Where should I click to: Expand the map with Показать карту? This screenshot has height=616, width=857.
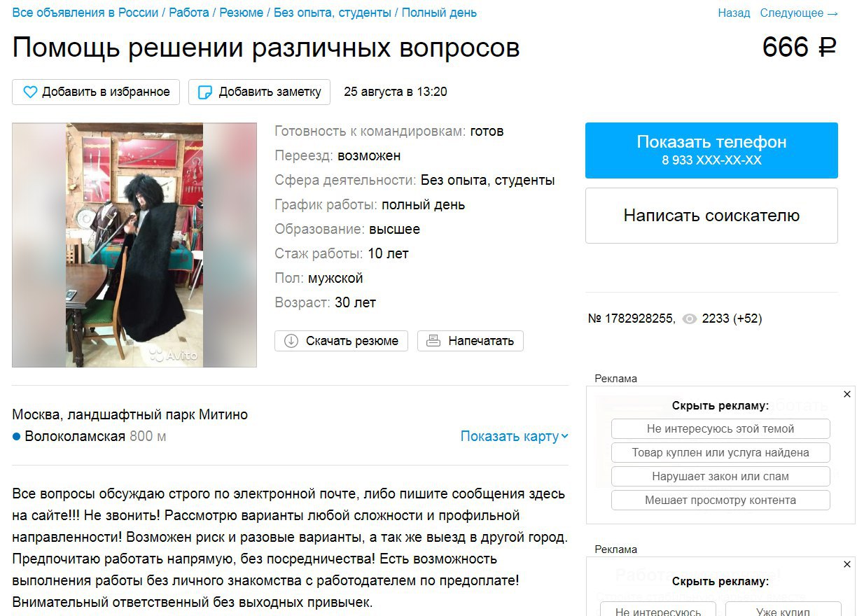click(515, 437)
